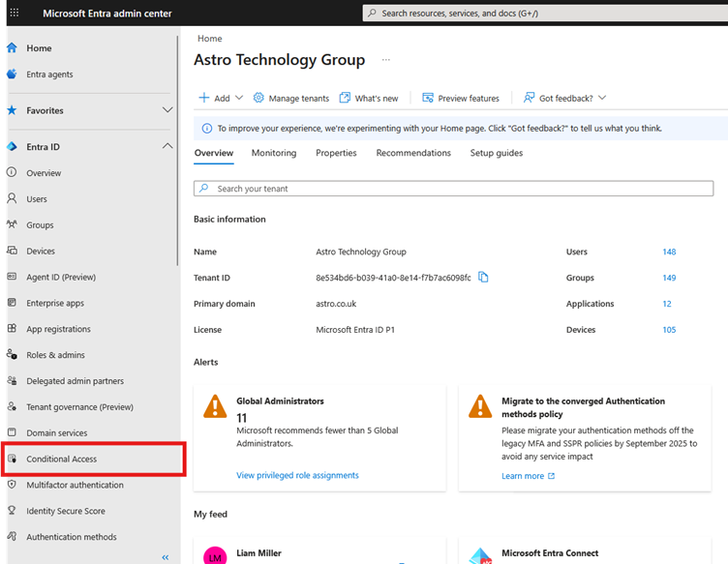Click the Favorites star icon

coord(12,110)
